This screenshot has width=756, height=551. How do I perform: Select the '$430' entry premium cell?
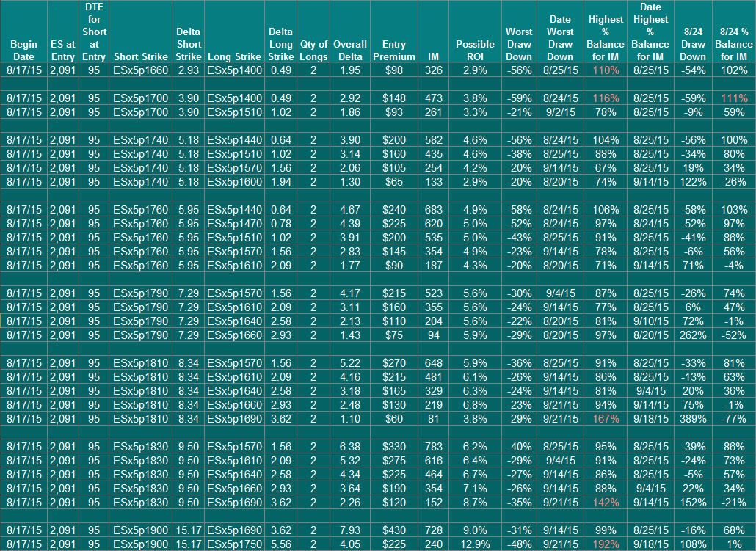click(x=394, y=530)
